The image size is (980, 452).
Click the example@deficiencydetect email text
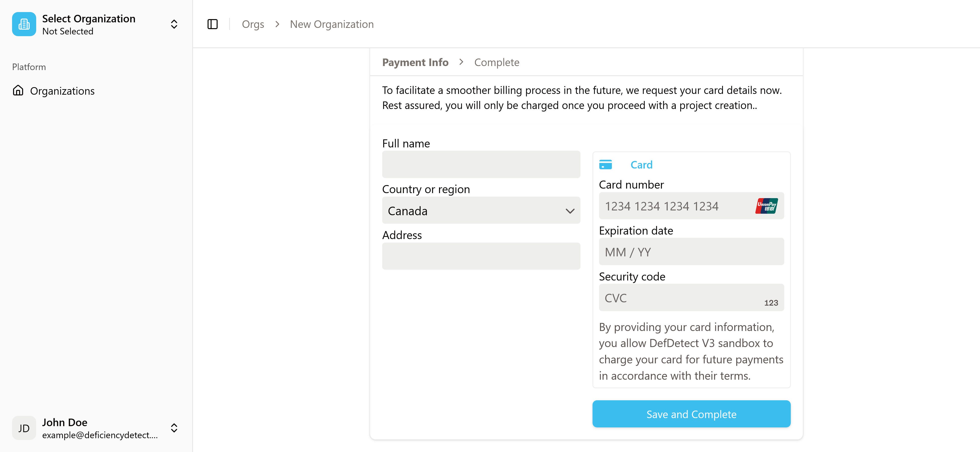coord(100,435)
